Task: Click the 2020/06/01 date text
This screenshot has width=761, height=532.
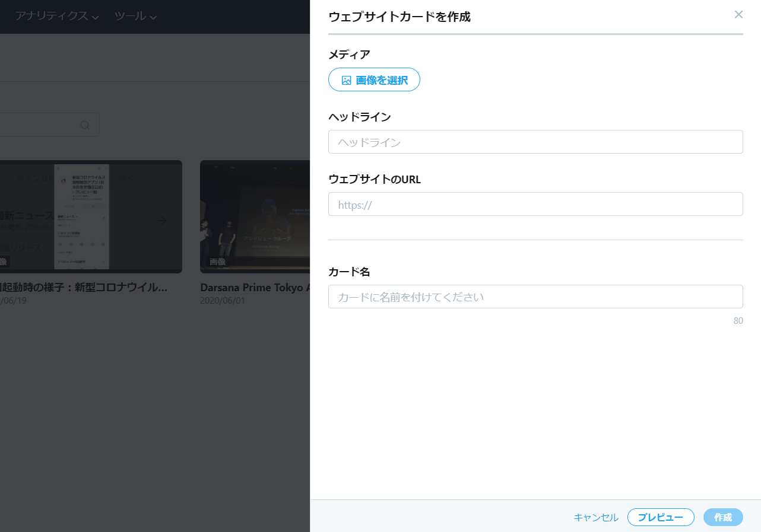Action: coord(223,301)
